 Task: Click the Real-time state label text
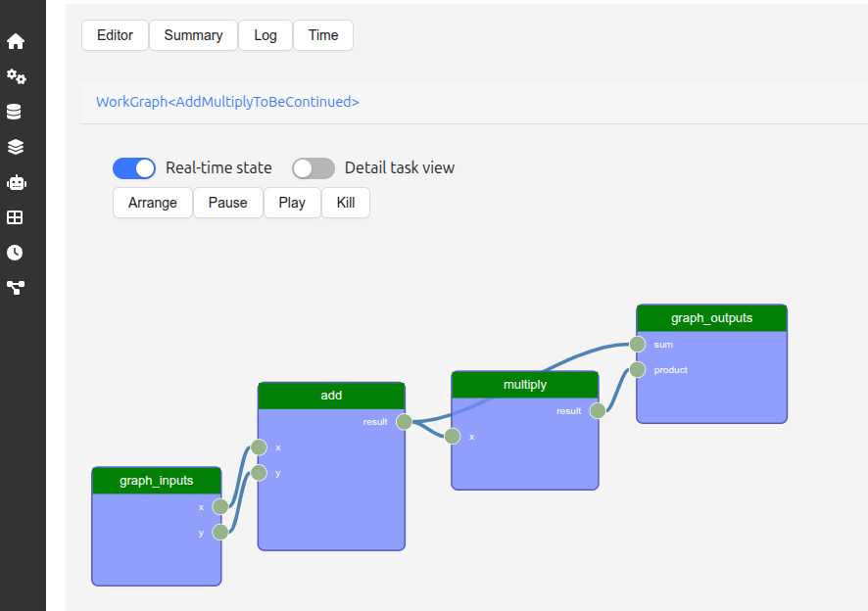218,167
